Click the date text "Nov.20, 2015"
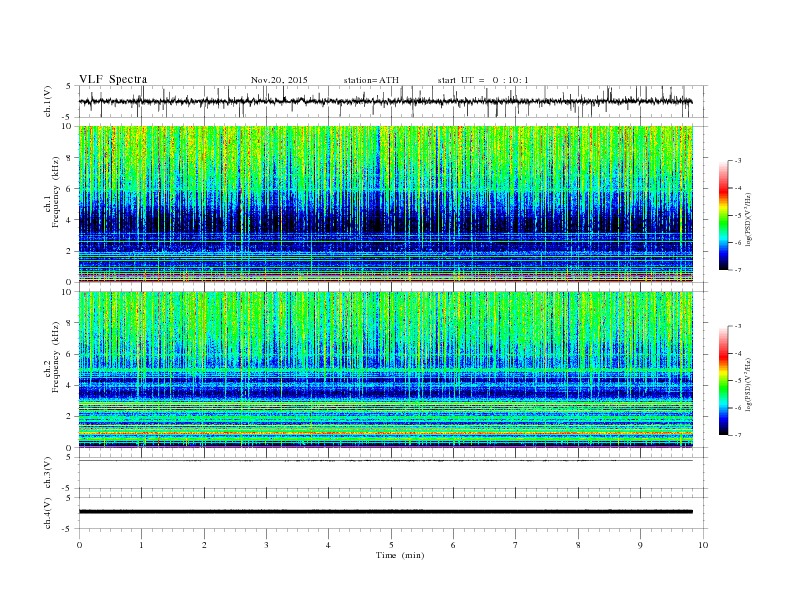 (x=279, y=80)
